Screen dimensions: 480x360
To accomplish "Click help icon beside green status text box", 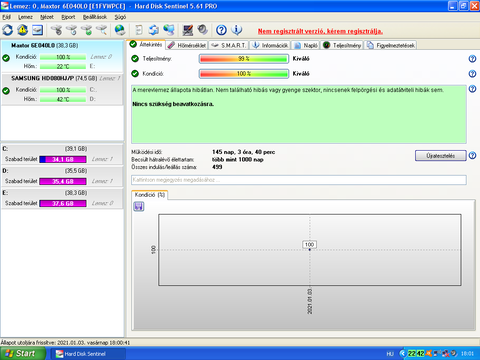I will pyautogui.click(x=472, y=89).
